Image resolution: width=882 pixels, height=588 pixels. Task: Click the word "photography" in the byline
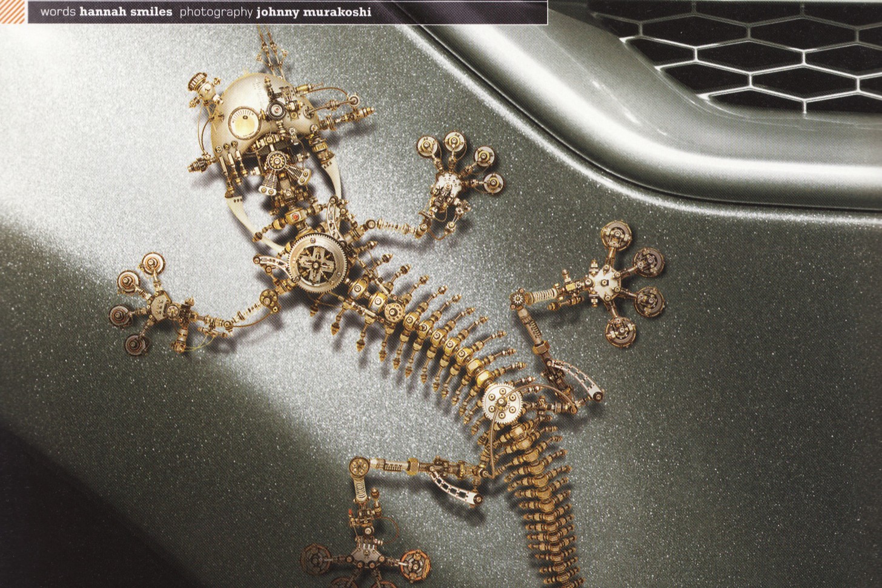pos(216,12)
